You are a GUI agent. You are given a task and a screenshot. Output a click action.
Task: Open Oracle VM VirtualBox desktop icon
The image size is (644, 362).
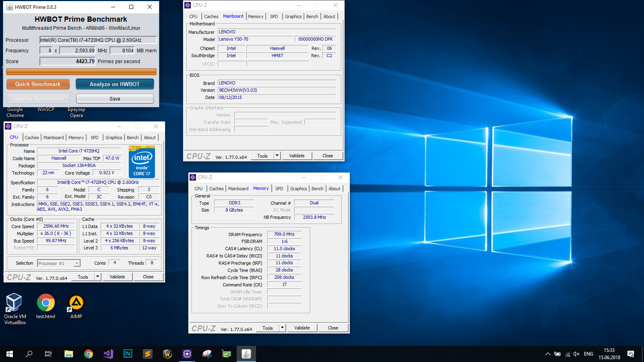click(15, 309)
